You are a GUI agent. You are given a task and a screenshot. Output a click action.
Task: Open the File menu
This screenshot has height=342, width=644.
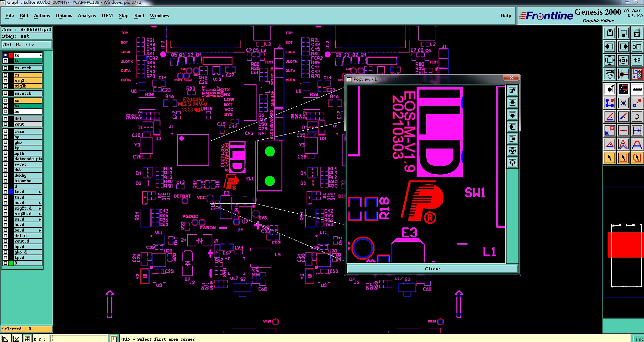coord(10,15)
